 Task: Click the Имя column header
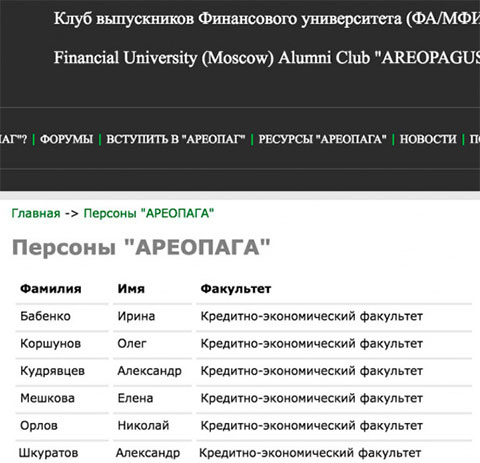point(131,289)
